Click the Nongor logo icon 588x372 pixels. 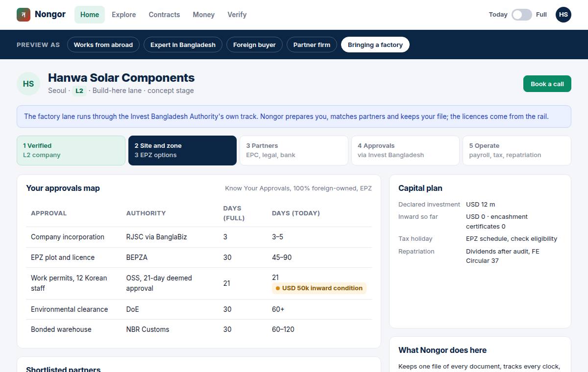click(24, 15)
